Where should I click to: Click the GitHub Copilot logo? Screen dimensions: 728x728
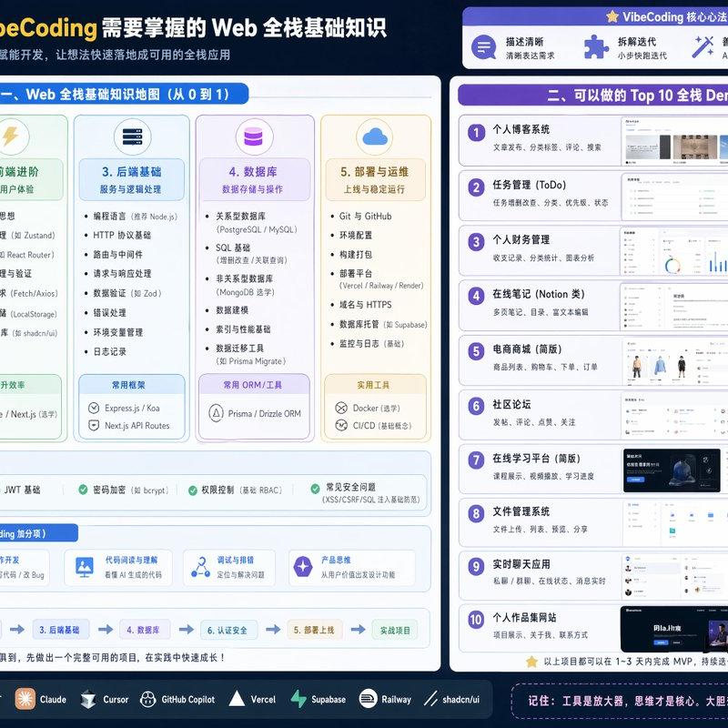(x=147, y=699)
